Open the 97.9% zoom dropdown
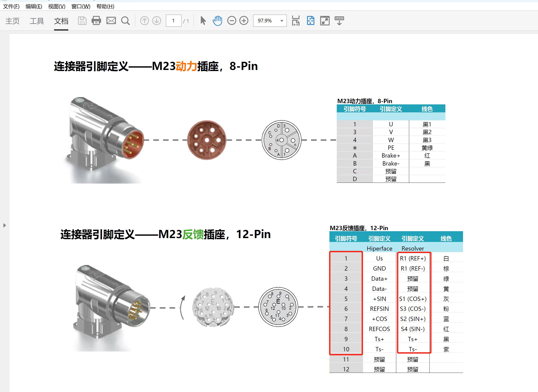The height and width of the screenshot is (392, 538). 282,21
